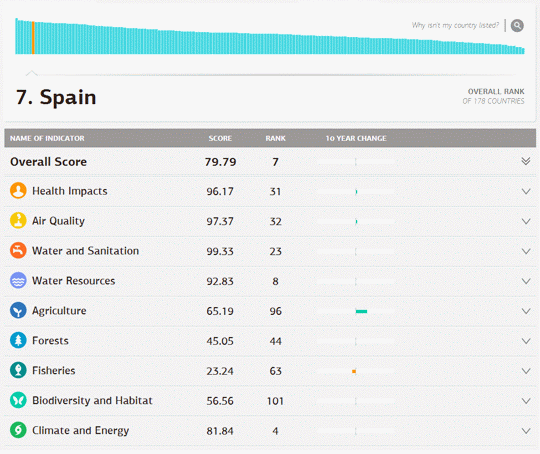
Task: Click the Biodiversity score 56.56
Action: [x=220, y=401]
